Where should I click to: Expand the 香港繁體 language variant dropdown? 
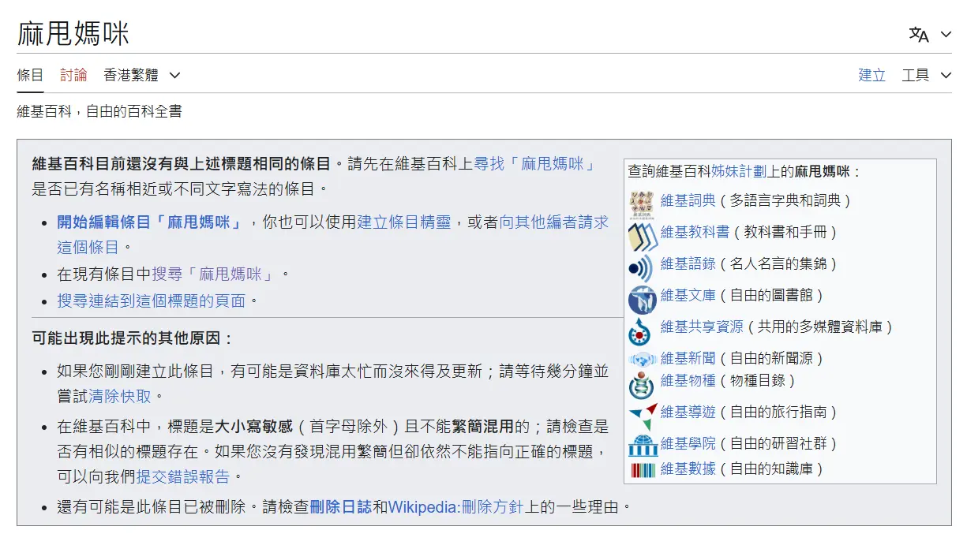point(142,75)
